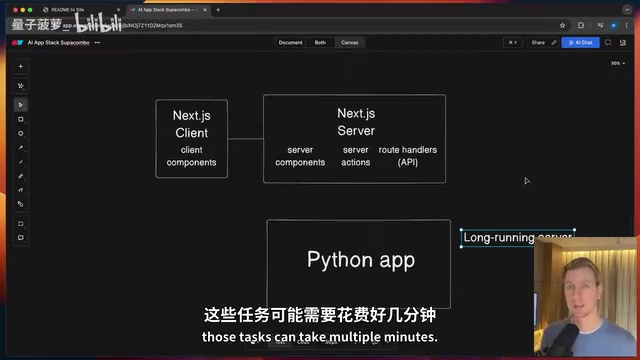Click the route handlers (API) text

coord(408,156)
